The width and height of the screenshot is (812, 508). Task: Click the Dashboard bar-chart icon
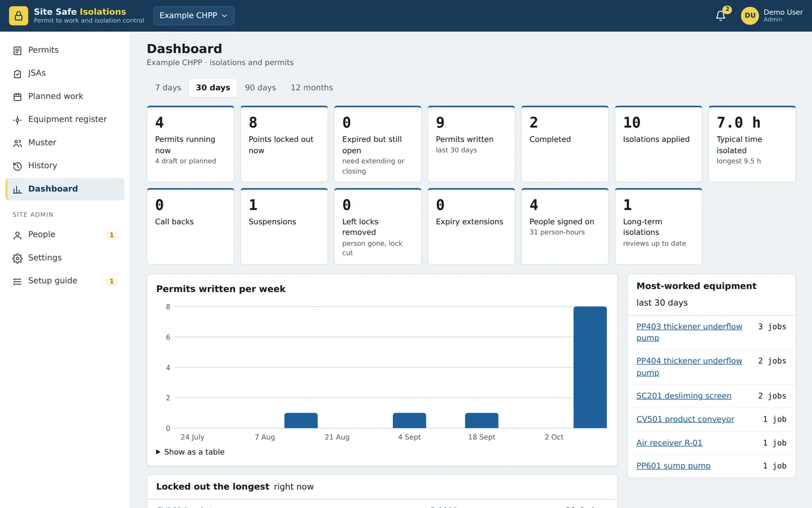pyautogui.click(x=17, y=189)
